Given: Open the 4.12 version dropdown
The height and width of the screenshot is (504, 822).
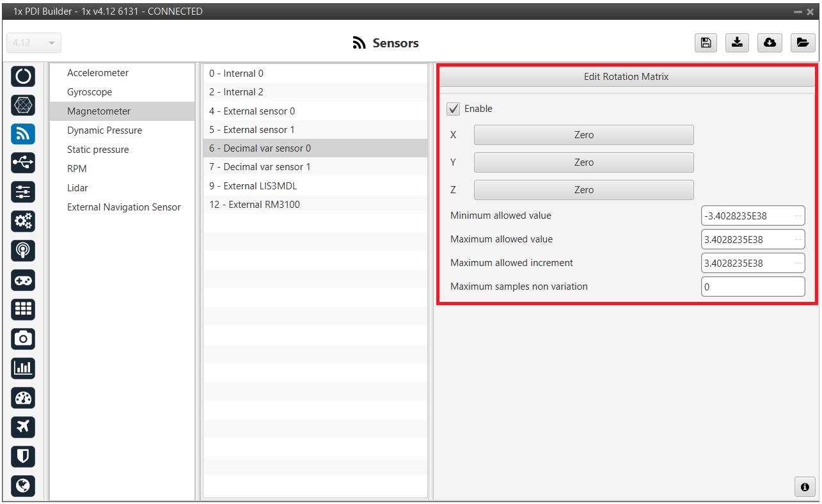Looking at the screenshot, I should [x=34, y=43].
